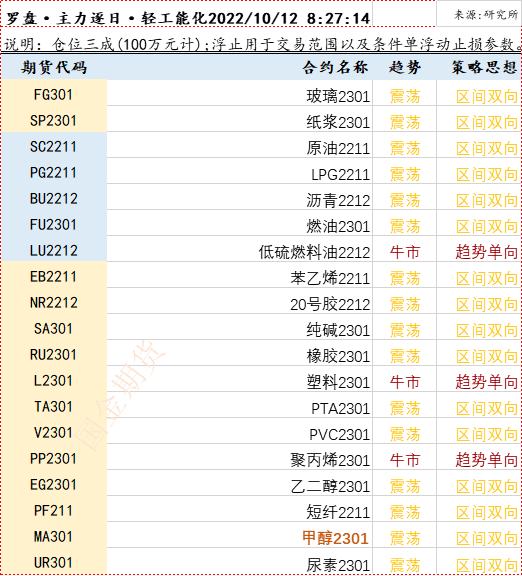The width and height of the screenshot is (522, 576).
Task: Click the 说明 position note line
Action: 263,44
